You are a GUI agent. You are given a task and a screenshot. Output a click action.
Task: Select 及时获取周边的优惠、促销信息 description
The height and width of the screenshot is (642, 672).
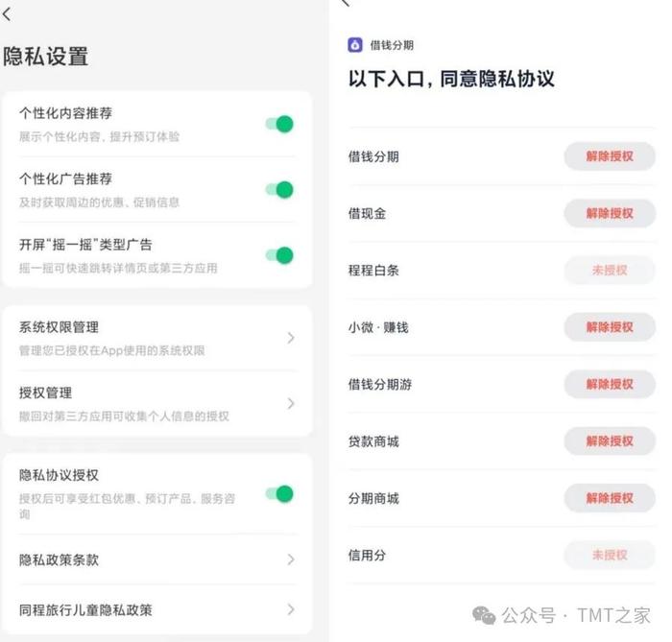[99, 202]
